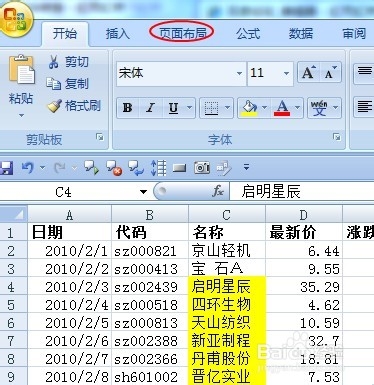Screen dimensions: 374x385
Task: Switch to the 开始 ribbon tab
Action: click(x=65, y=34)
